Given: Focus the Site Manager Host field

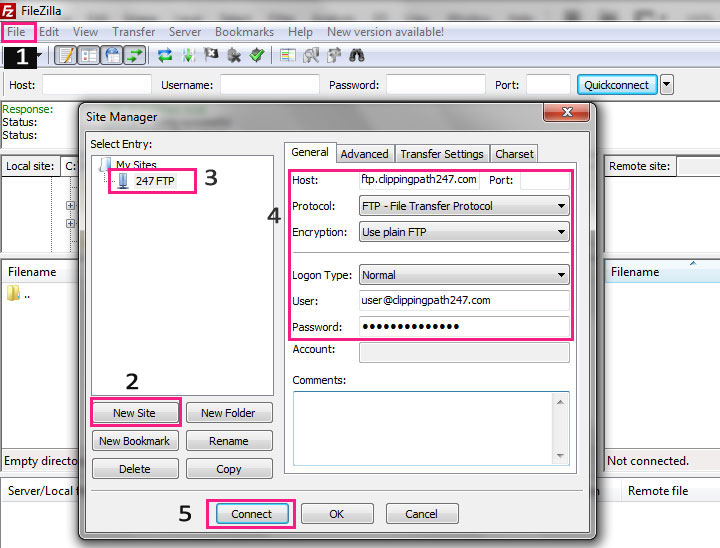Looking at the screenshot, I should [x=419, y=180].
